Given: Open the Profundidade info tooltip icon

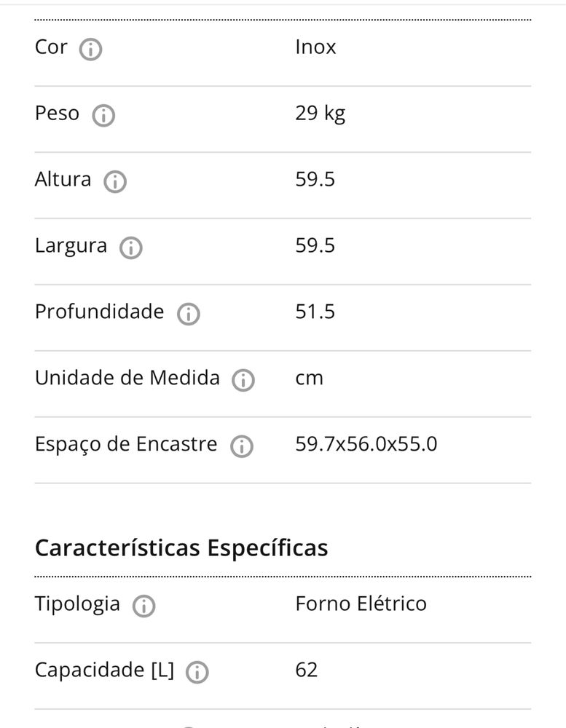Looking at the screenshot, I should tap(188, 314).
